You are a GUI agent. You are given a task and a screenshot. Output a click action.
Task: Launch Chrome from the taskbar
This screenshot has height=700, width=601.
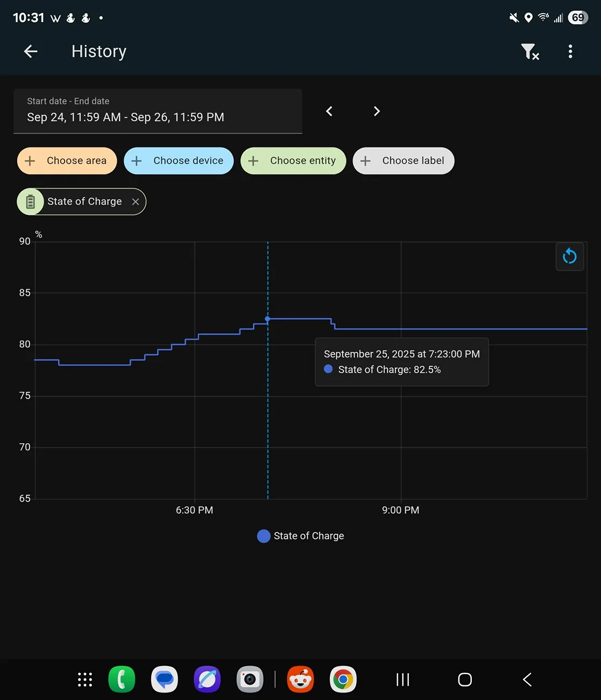click(x=343, y=680)
